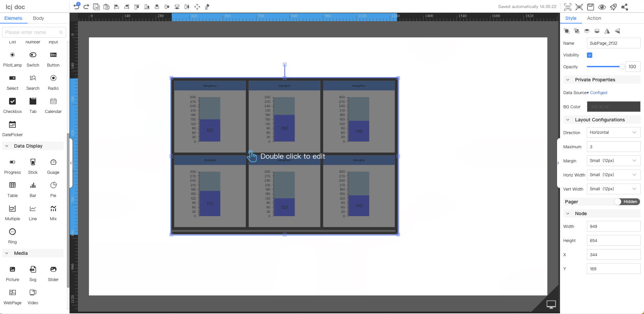Toggle the Pager Hidden switch

tap(627, 202)
